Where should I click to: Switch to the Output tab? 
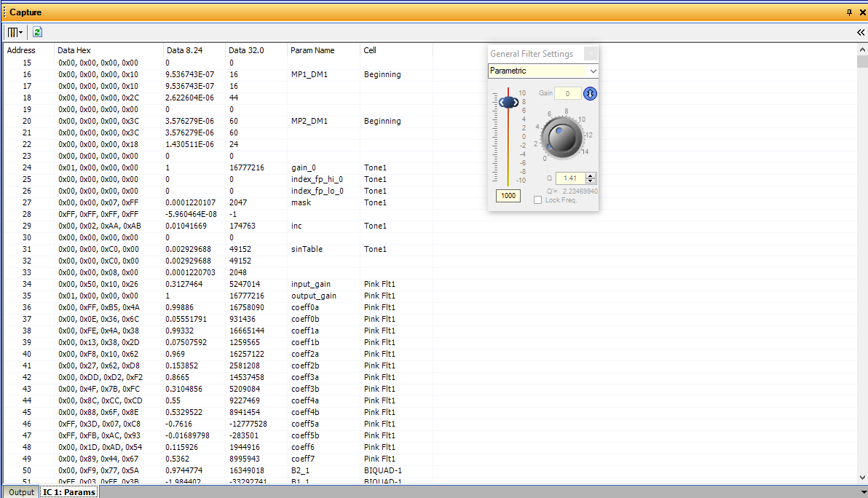(21, 492)
